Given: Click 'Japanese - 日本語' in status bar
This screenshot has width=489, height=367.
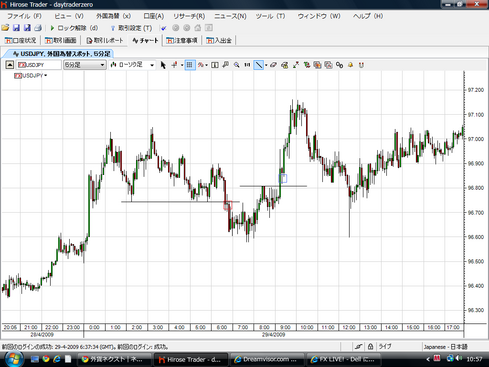Looking at the screenshot, I should coord(445,347).
